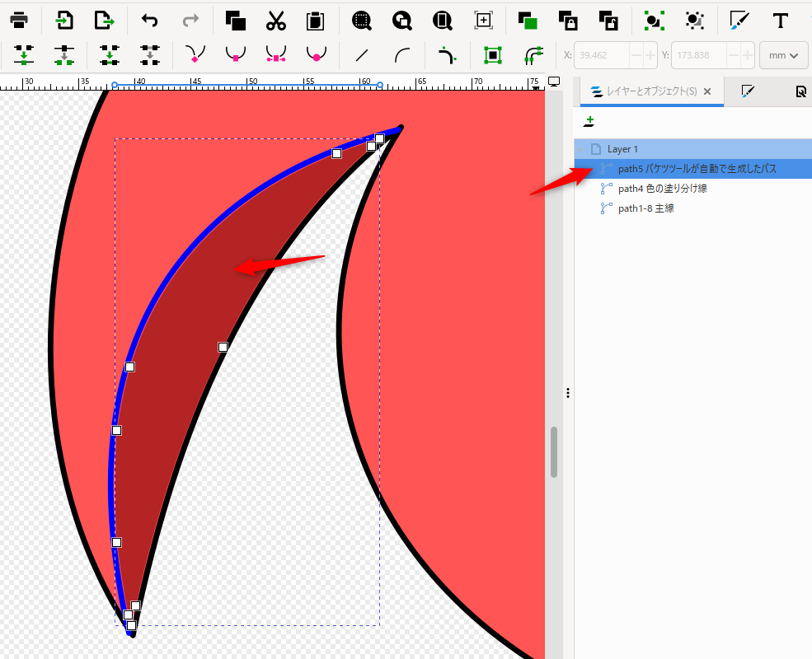Redo the last undone action

pyautogui.click(x=190, y=20)
